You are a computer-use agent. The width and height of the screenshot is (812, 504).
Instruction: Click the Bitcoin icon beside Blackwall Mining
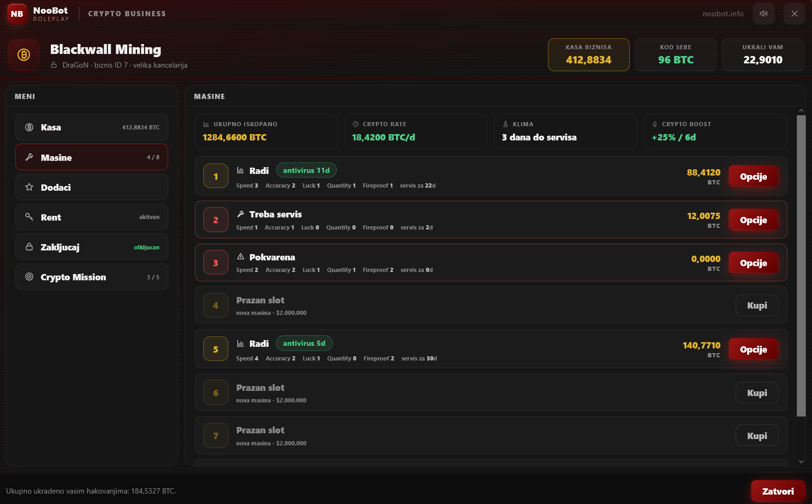(x=24, y=54)
